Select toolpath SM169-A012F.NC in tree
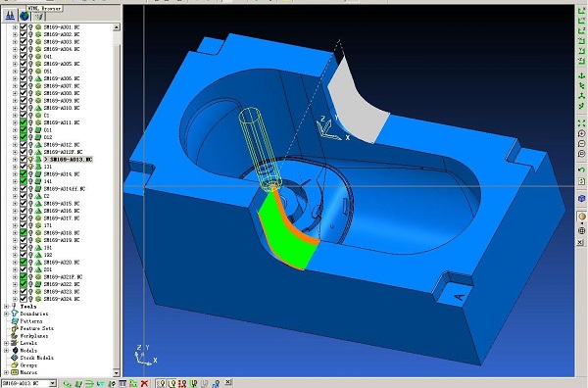The width and height of the screenshot is (588, 388). (63, 152)
